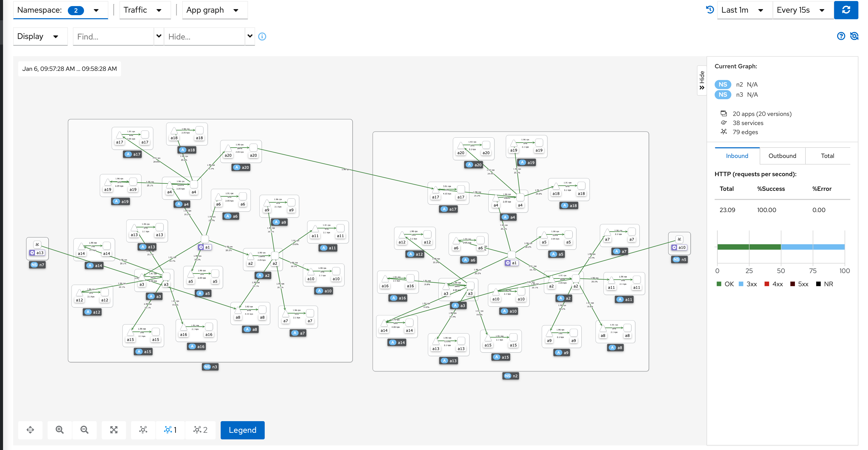
Task: Select graph layout style 1
Action: [x=170, y=429]
